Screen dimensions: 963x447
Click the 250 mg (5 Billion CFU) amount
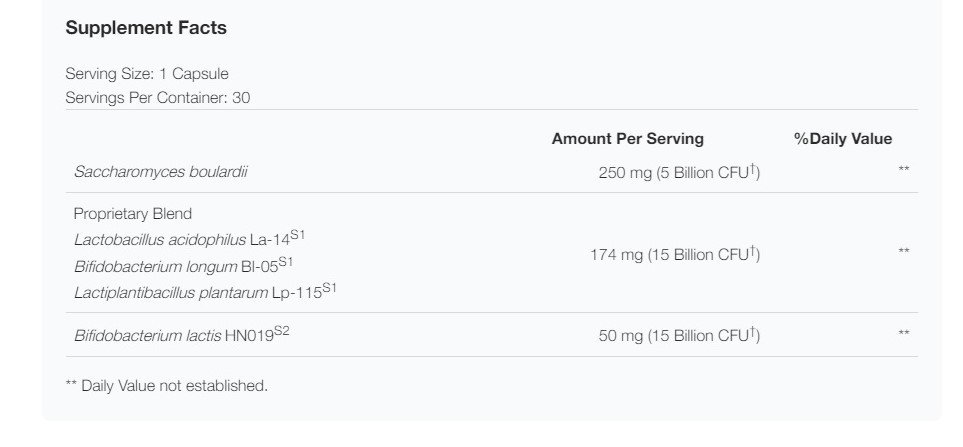tap(679, 173)
